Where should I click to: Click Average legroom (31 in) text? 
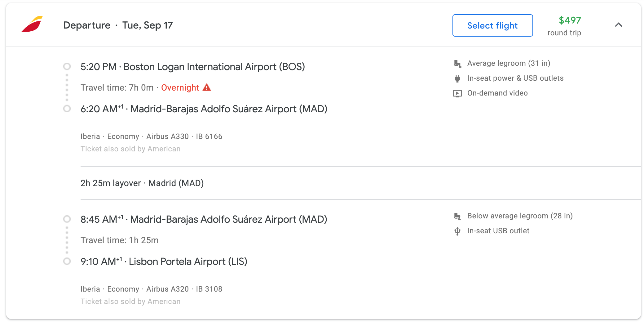pyautogui.click(x=509, y=63)
